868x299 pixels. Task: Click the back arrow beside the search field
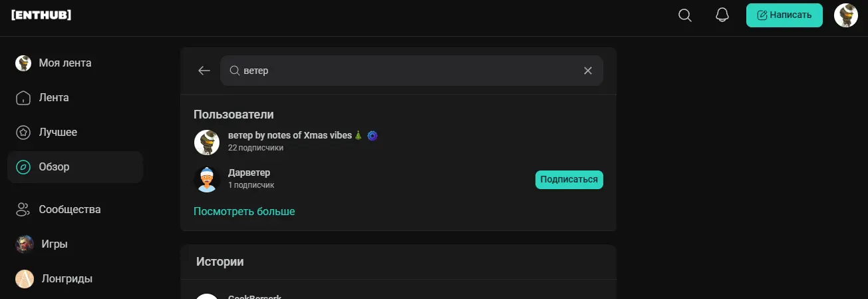tap(204, 71)
